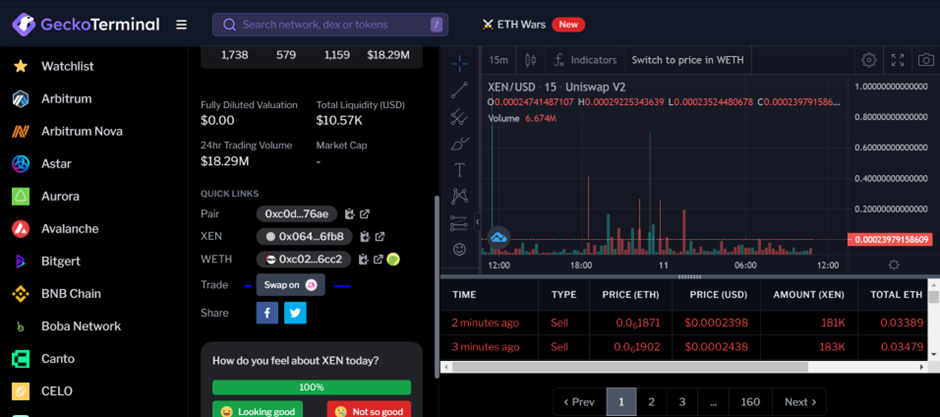Copy the WETH token address
The height and width of the screenshot is (417, 940).
click(x=363, y=259)
